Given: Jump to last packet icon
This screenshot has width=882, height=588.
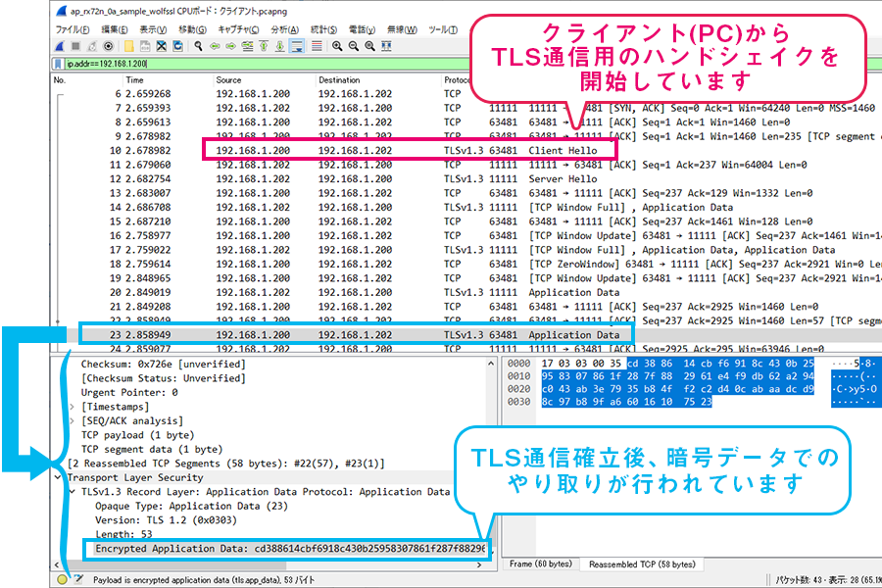Looking at the screenshot, I should [x=279, y=46].
